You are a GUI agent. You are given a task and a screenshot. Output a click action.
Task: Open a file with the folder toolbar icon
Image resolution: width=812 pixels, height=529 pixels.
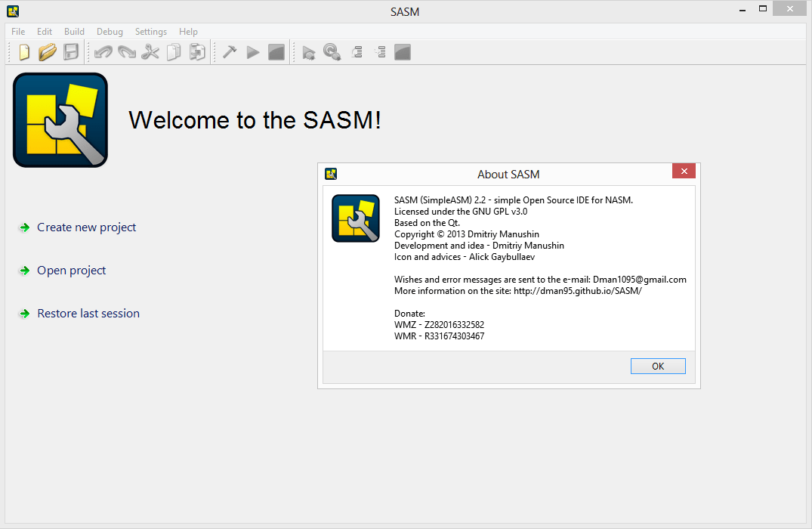47,51
